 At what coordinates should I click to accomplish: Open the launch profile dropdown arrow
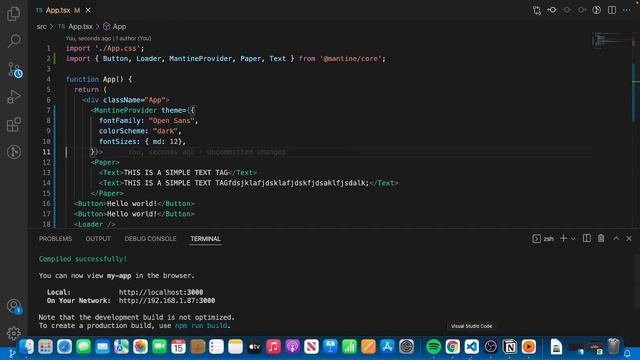point(573,239)
